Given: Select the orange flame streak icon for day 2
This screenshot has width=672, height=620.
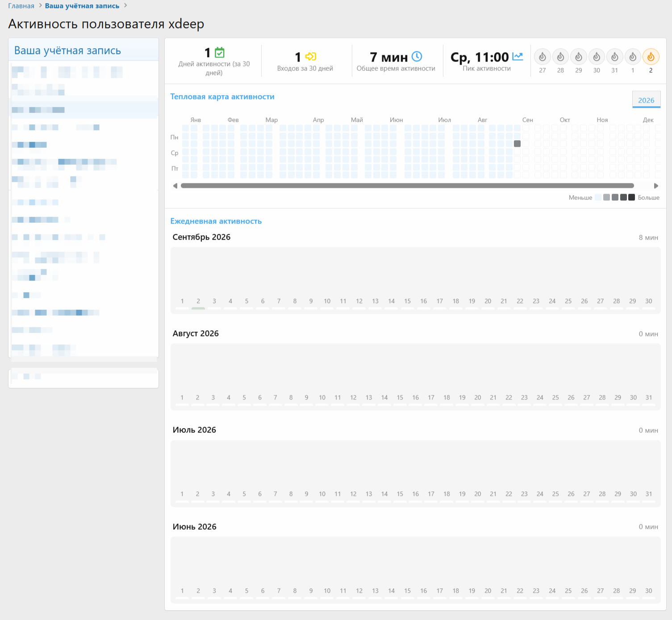Looking at the screenshot, I should (x=651, y=57).
